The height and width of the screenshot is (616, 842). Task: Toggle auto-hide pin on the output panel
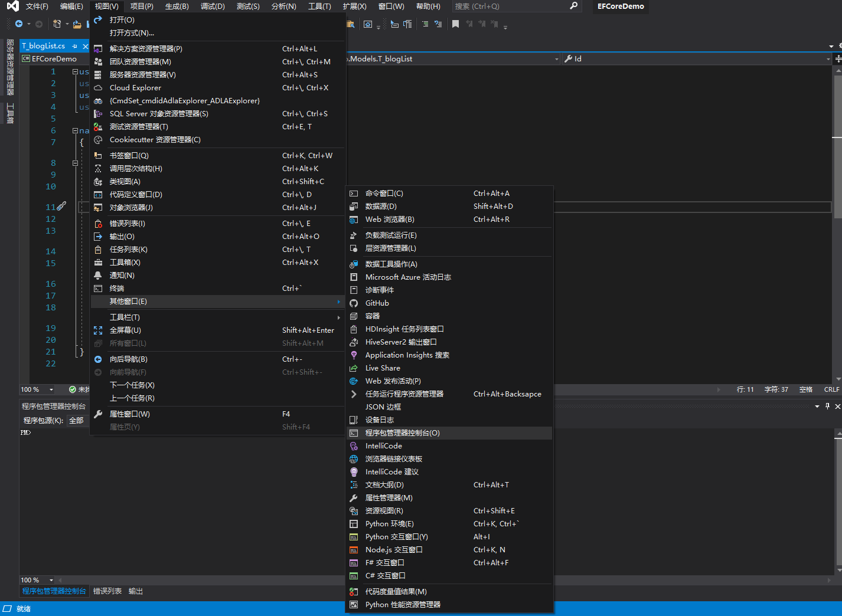827,406
